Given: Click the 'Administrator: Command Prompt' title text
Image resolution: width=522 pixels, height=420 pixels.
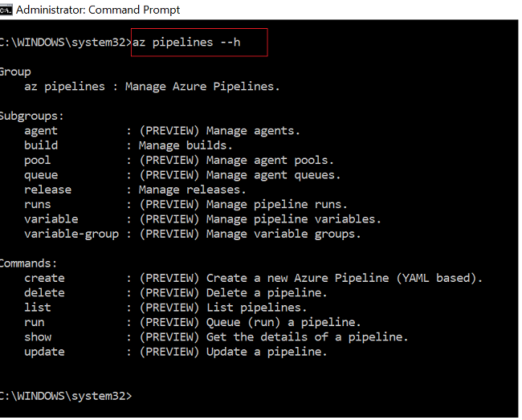Looking at the screenshot, I should pos(98,10).
